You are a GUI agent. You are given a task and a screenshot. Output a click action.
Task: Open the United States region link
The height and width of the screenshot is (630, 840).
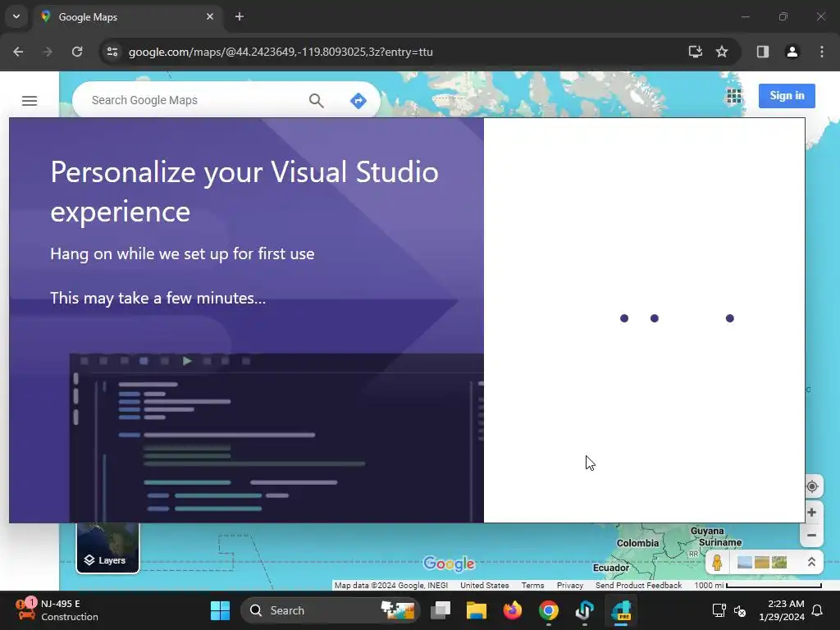coord(484,586)
